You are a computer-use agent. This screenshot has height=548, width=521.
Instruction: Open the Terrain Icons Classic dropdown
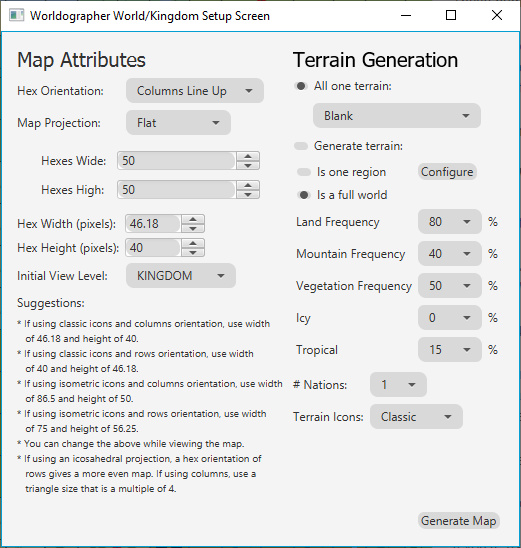click(x=417, y=417)
